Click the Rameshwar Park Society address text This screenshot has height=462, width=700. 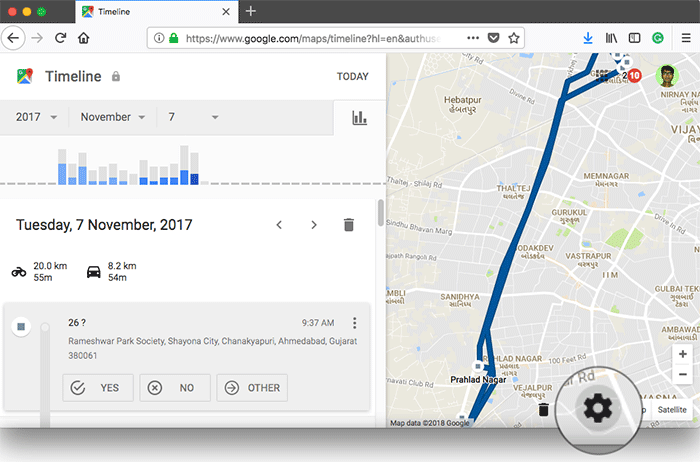pos(212,348)
